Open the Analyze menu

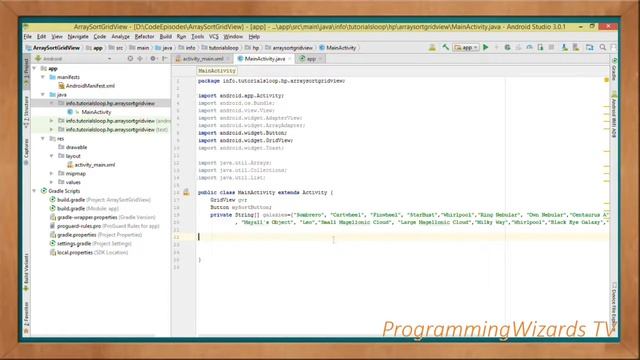pos(120,37)
